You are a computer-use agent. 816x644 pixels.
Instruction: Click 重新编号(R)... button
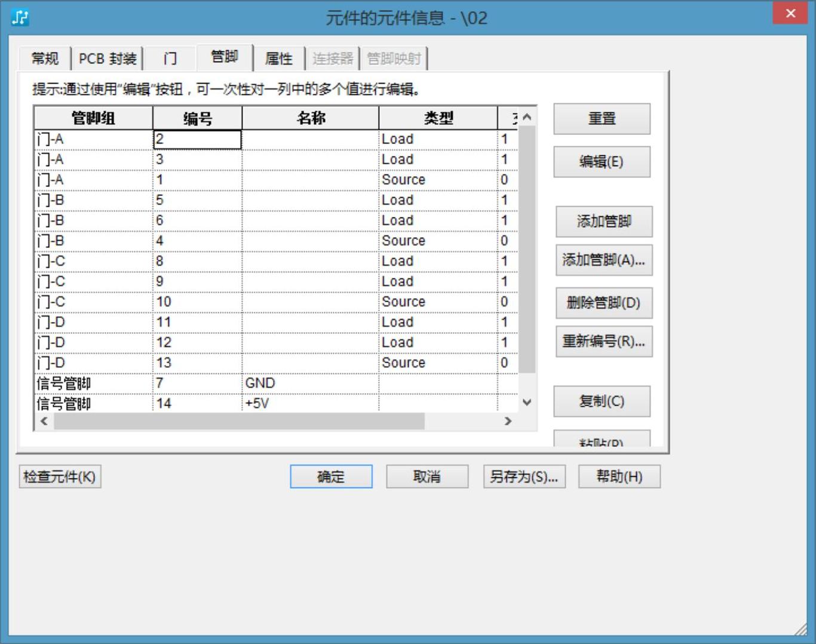click(x=604, y=341)
